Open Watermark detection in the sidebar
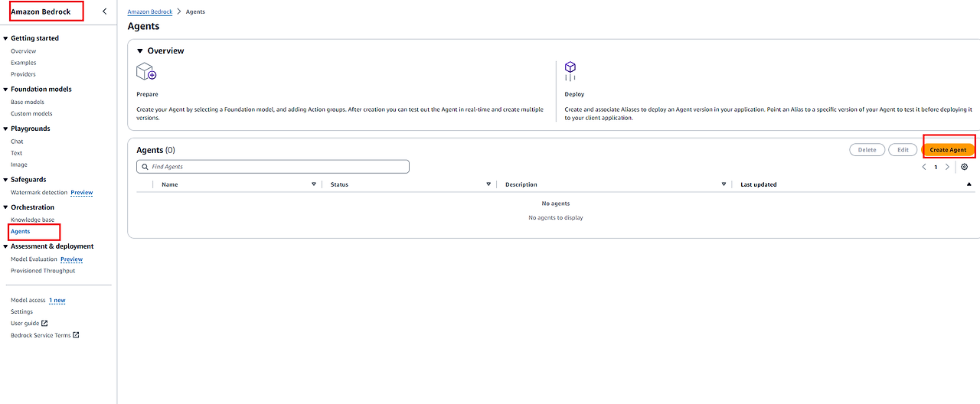Viewport: 980px width, 404px height. pyautogui.click(x=39, y=193)
